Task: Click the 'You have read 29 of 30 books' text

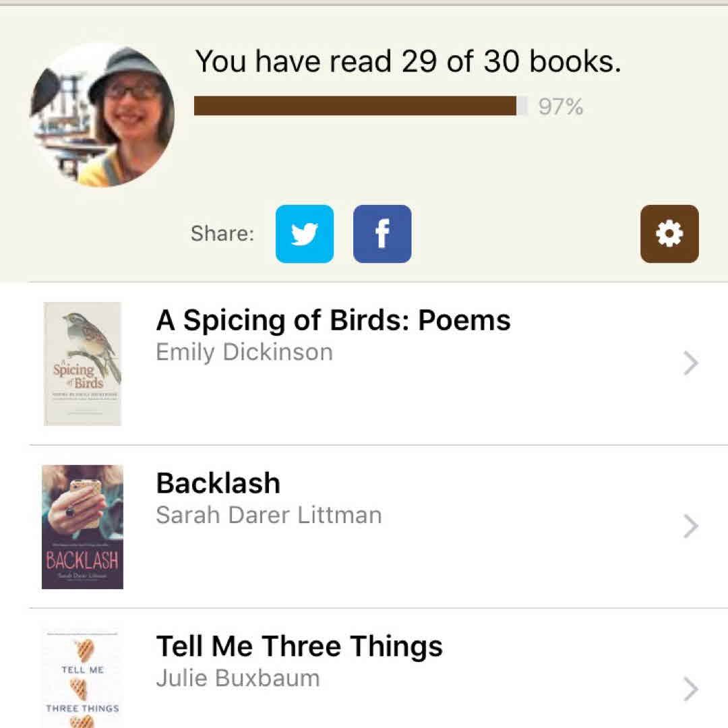Action: click(x=408, y=62)
